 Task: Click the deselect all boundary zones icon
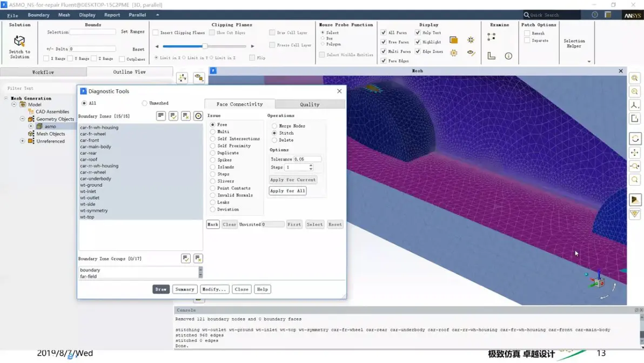[186, 116]
